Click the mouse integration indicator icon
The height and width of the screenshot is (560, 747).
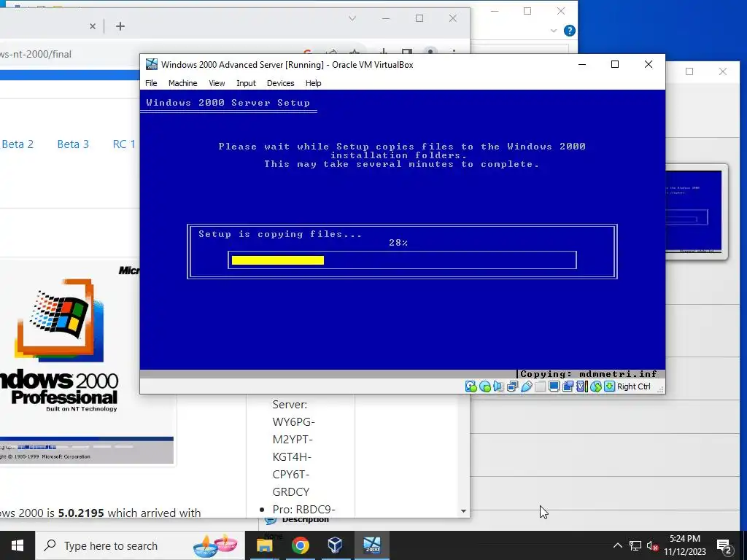tap(595, 386)
